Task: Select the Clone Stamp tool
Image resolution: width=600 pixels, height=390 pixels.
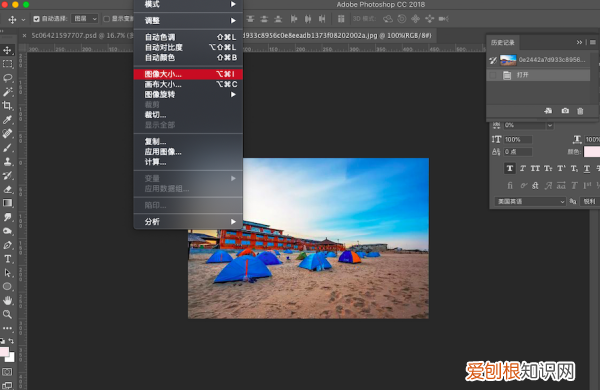Action: click(7, 162)
